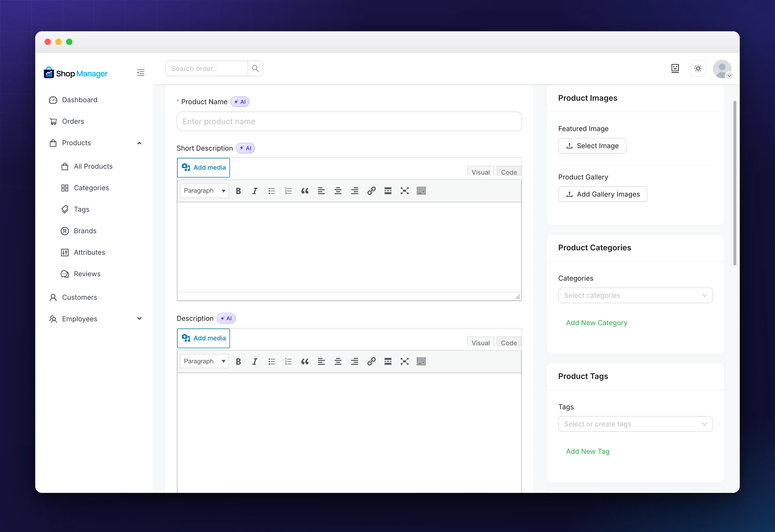Align center in Short Description editor
This screenshot has width=775, height=532.
[338, 191]
